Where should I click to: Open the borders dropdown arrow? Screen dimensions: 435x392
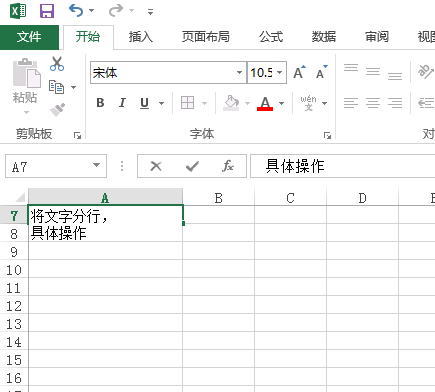205,103
